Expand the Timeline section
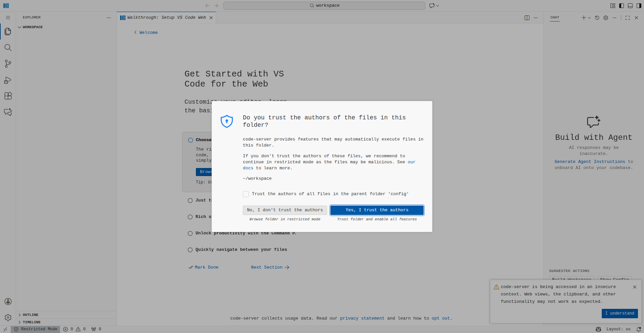Image resolution: width=644 pixels, height=333 pixels. tap(32, 322)
